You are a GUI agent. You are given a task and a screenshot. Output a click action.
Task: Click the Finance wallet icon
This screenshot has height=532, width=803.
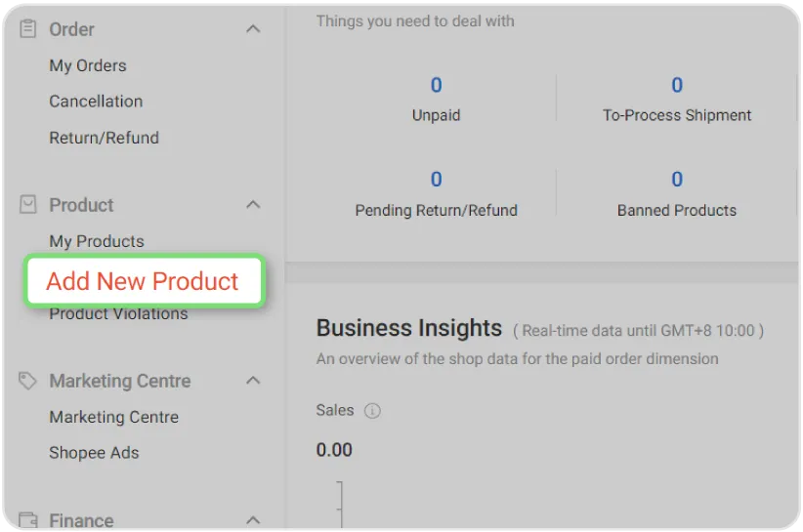28,520
